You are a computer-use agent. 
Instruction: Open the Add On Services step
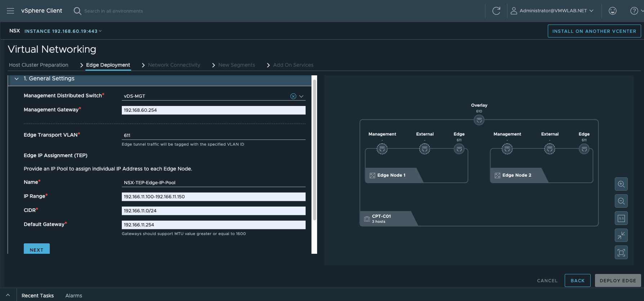[293, 65]
